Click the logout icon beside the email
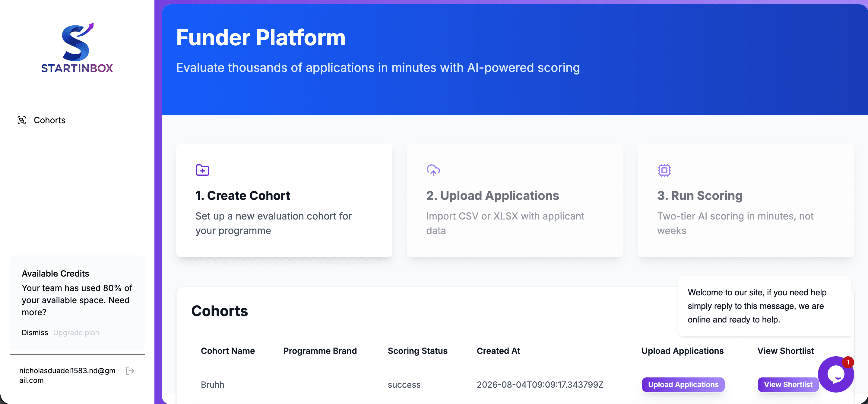This screenshot has width=868, height=404. (130, 371)
